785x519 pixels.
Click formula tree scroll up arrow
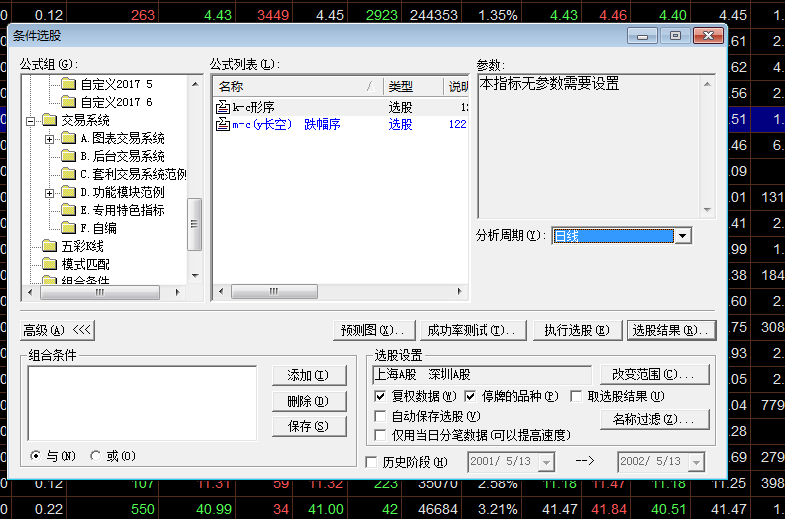coord(195,84)
